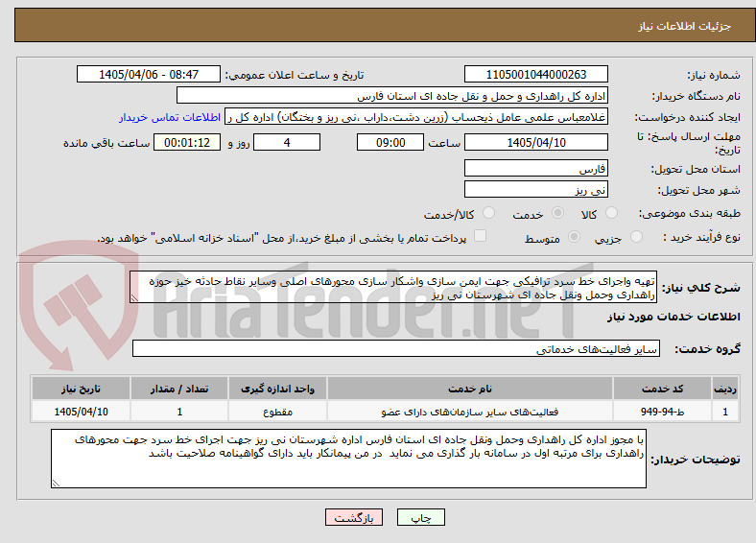This screenshot has height=543, width=756.
Task: Click the remaining days field showing 4
Action: (x=287, y=142)
